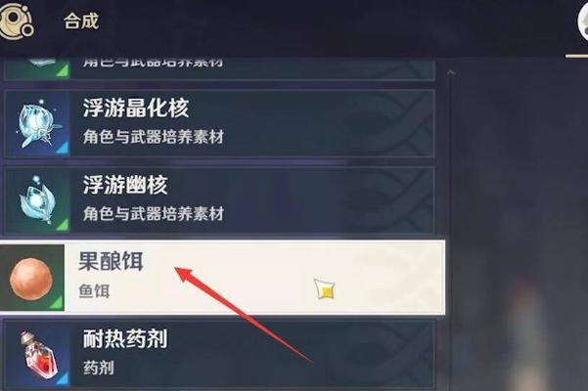This screenshot has height=391, width=588.
Task: Click 角色与武器培养素材 subtitle under 浮游幽核
Action: 154,214
